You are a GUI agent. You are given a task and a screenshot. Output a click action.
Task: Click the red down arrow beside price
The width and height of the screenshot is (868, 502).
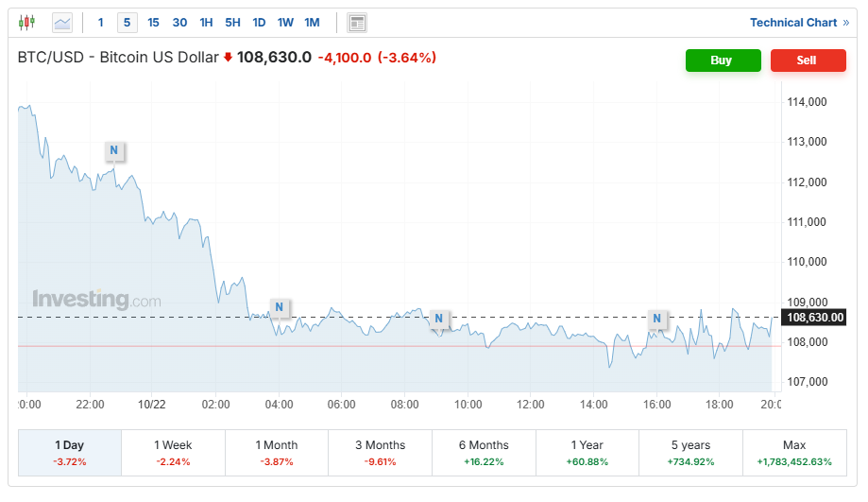pyautogui.click(x=228, y=59)
